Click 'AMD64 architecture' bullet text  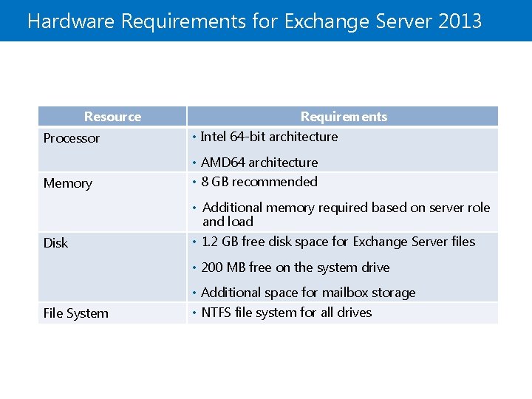[259, 163]
